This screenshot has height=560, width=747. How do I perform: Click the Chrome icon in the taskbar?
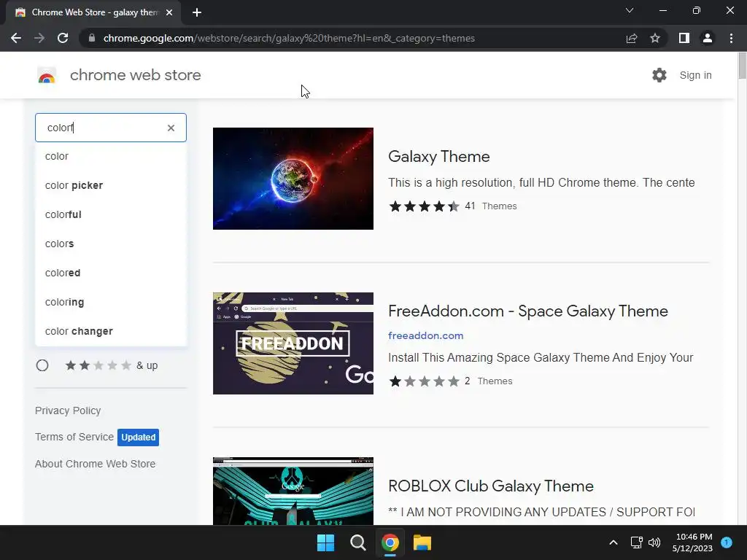390,542
